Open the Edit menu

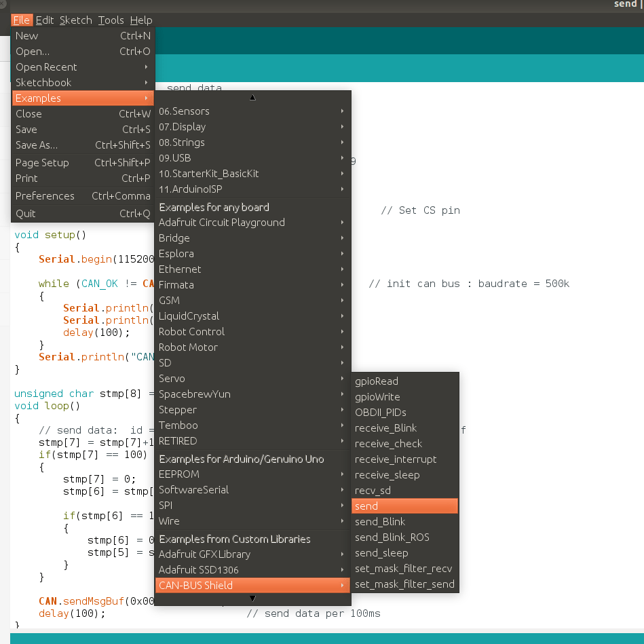click(44, 20)
